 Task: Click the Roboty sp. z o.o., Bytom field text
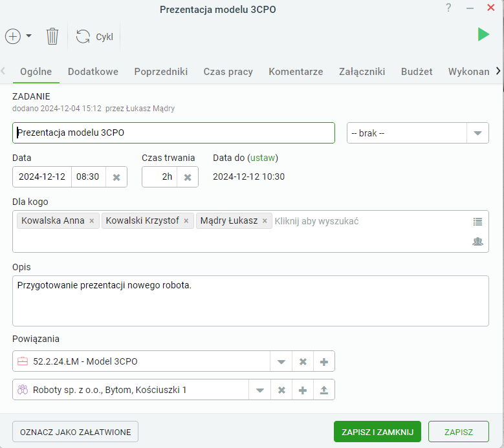click(x=109, y=390)
